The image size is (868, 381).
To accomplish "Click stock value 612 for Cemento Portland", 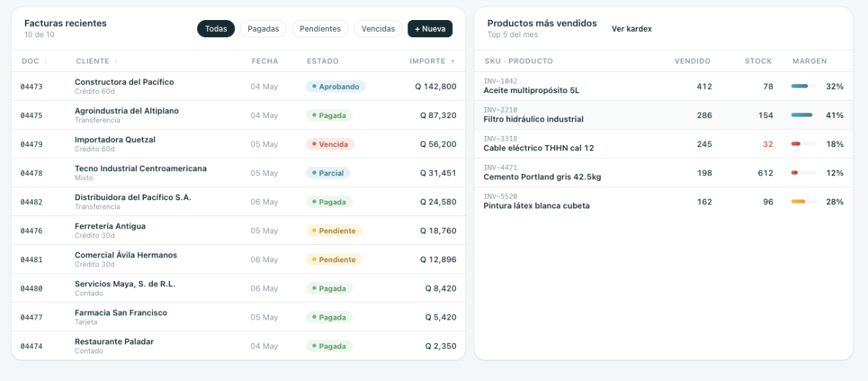I will (x=765, y=173).
